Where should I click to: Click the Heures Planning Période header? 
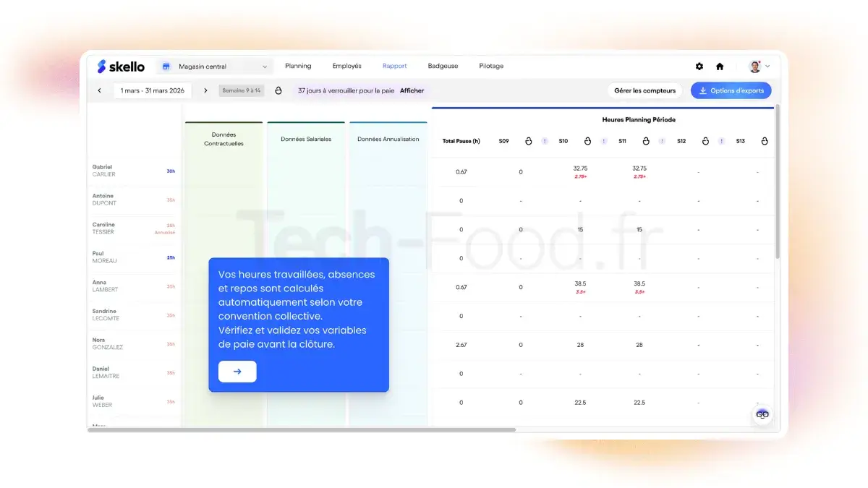[x=639, y=119]
